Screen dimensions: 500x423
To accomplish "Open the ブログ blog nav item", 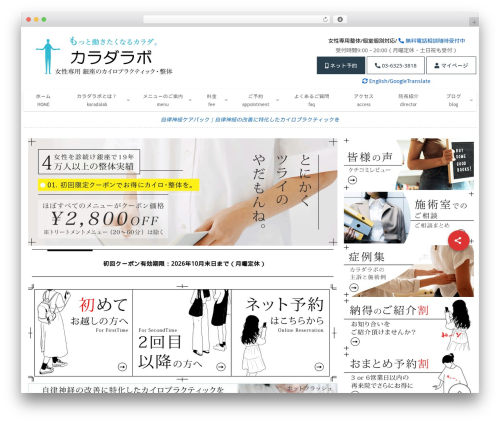I will tap(453, 100).
